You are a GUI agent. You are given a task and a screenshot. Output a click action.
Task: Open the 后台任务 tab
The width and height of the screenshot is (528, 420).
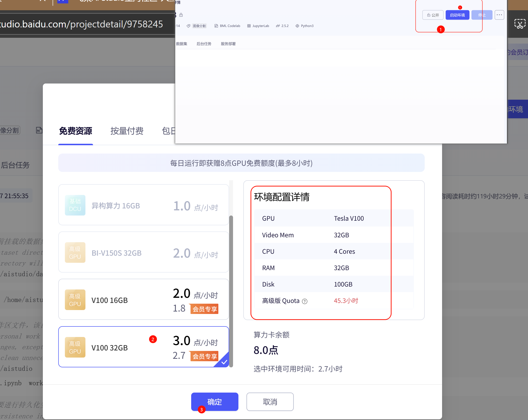[204, 44]
